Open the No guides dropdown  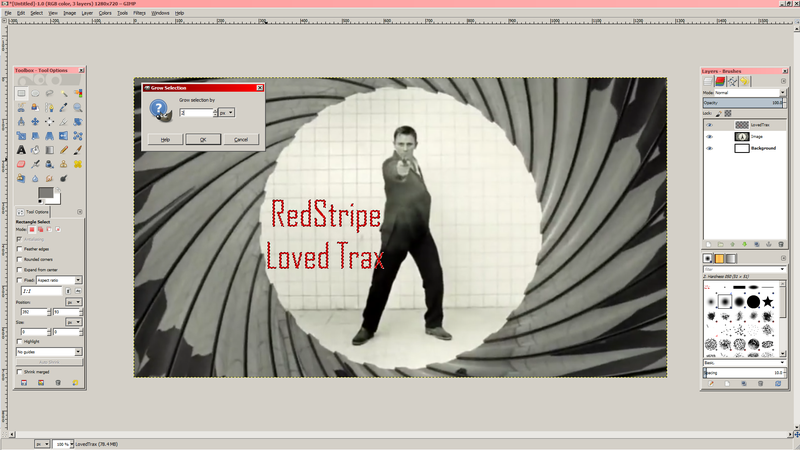(x=49, y=352)
